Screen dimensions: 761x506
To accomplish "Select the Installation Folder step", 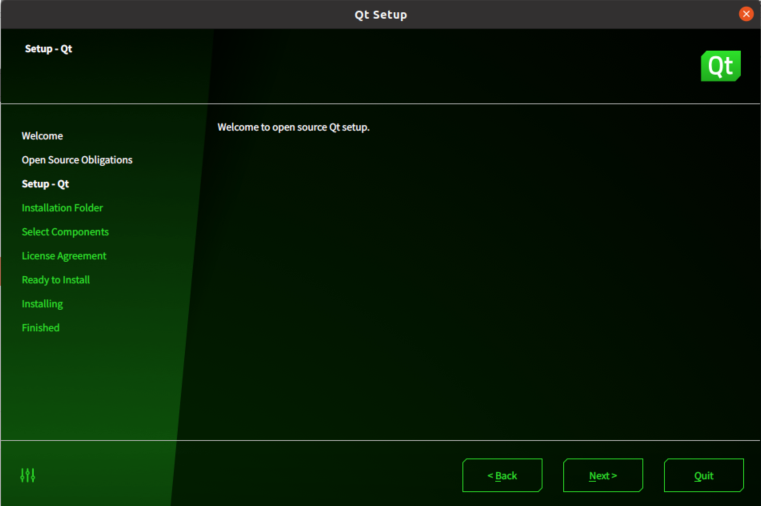I will point(62,208).
